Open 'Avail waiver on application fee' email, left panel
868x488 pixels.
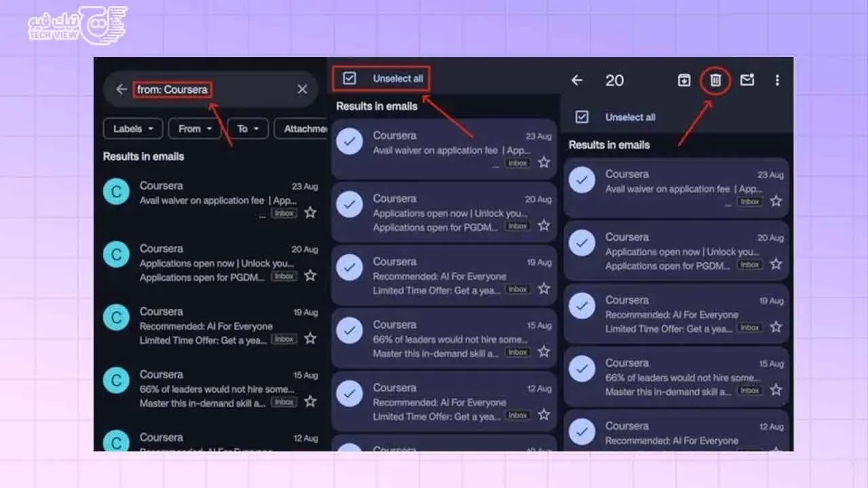click(x=210, y=199)
